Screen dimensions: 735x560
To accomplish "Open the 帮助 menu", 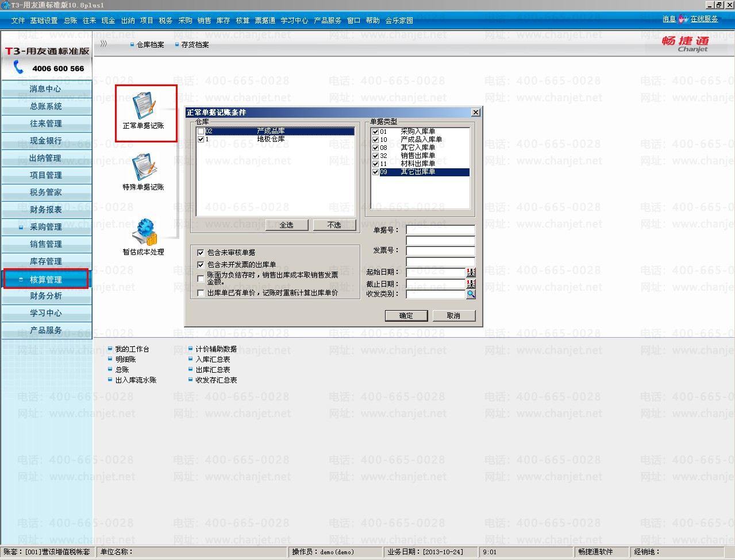I will click(373, 20).
